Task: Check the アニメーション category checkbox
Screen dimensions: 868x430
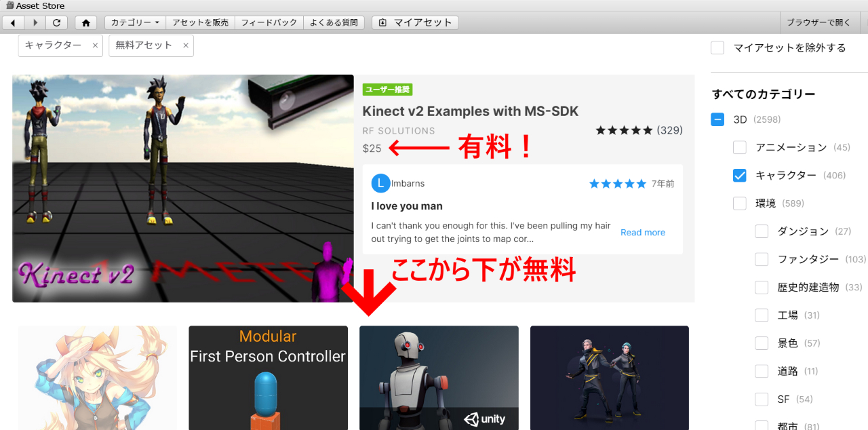Action: [739, 147]
